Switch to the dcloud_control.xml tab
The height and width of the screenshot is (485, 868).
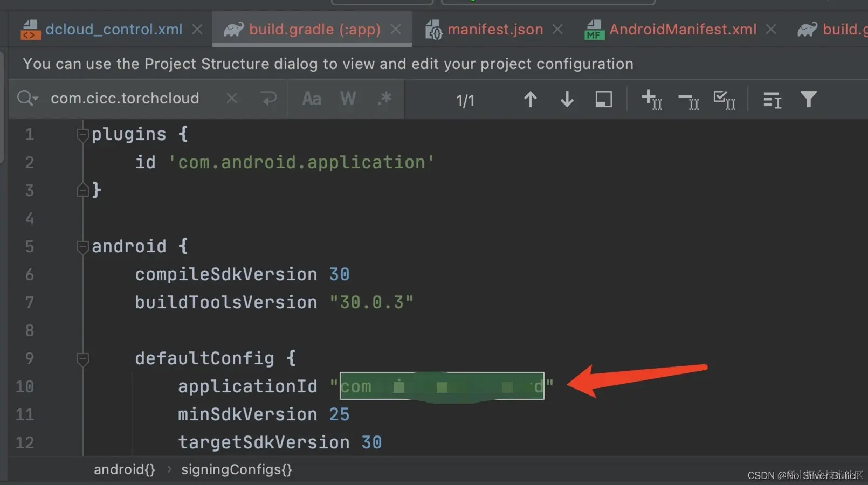point(114,30)
